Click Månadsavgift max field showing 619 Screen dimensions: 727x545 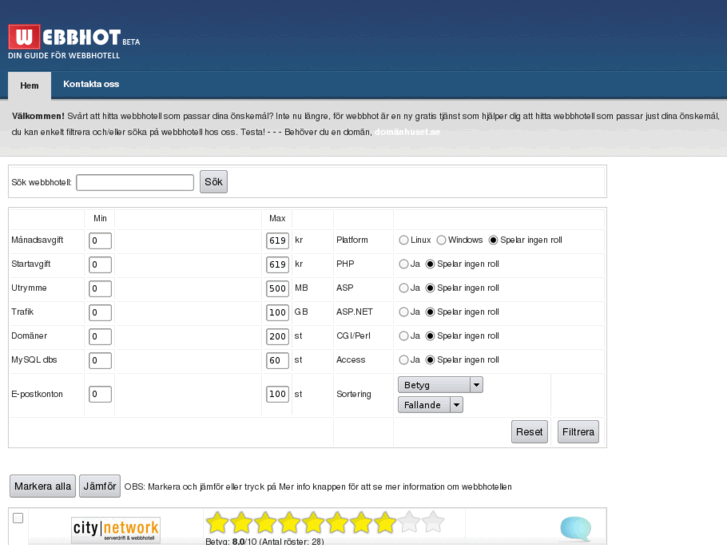(277, 240)
